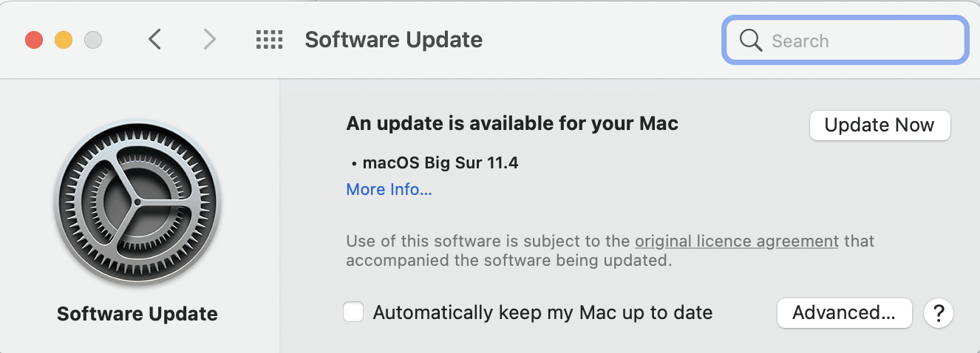Screen dimensions: 980x353
Task: Click into the Search field
Action: click(x=857, y=41)
